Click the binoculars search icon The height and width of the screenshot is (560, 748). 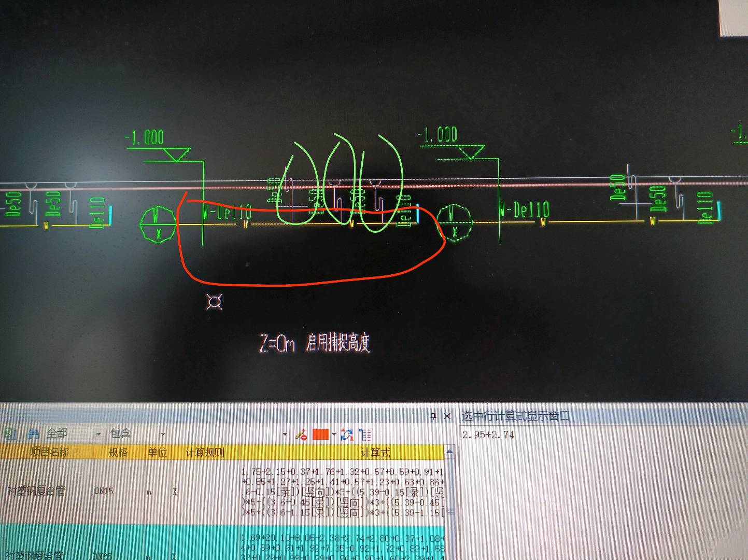[33, 433]
